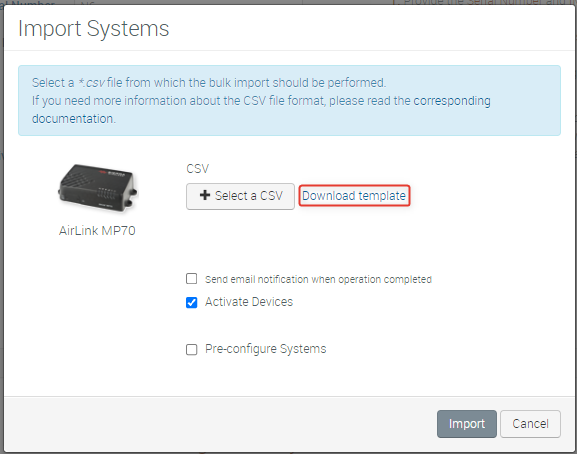Image resolution: width=577 pixels, height=454 pixels.
Task: Click the Select a CSV button
Action: [x=240, y=196]
